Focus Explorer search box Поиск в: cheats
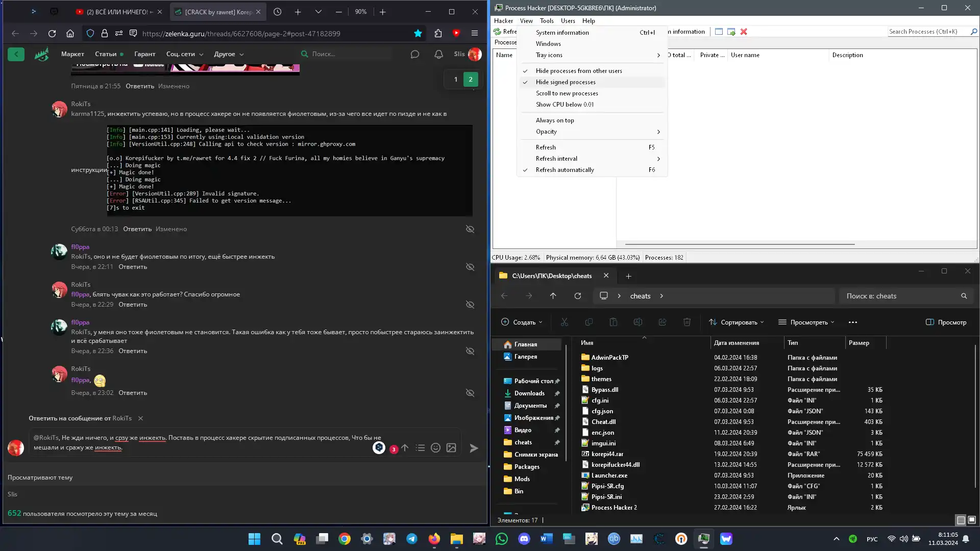 pyautogui.click(x=906, y=296)
